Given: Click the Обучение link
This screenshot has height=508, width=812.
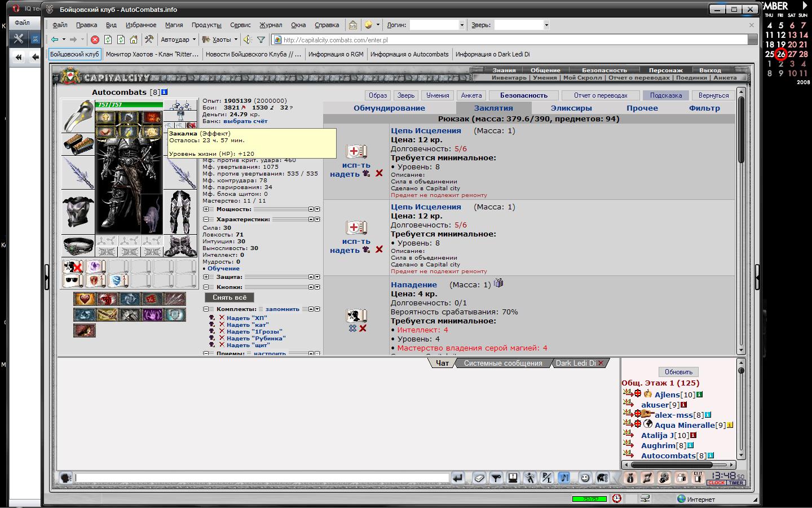Looking at the screenshot, I should [223, 268].
